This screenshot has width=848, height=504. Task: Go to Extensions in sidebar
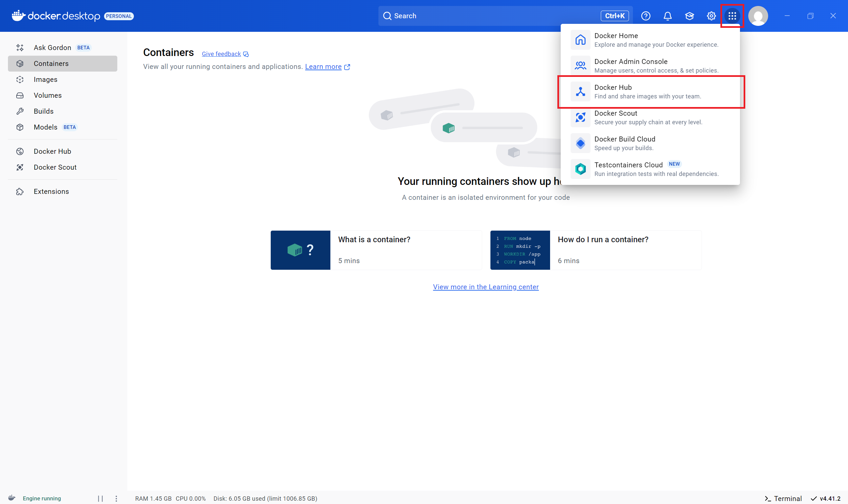click(x=51, y=192)
